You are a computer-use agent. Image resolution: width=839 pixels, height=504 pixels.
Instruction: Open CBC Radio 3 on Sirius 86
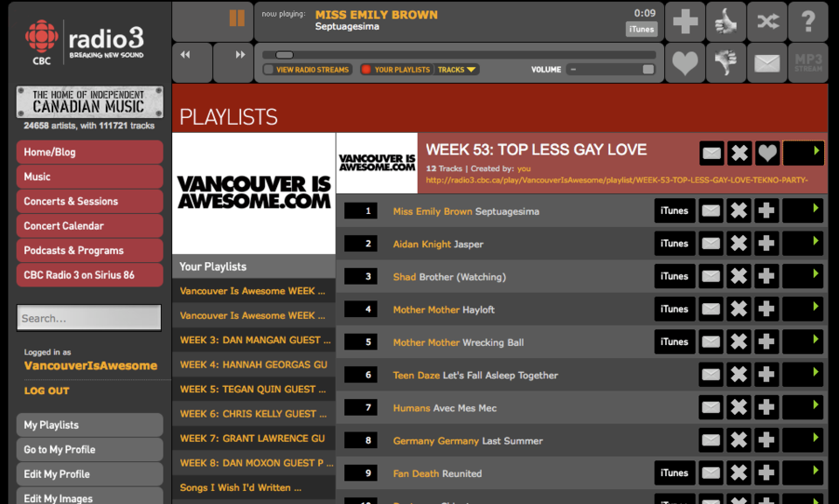[x=90, y=275]
